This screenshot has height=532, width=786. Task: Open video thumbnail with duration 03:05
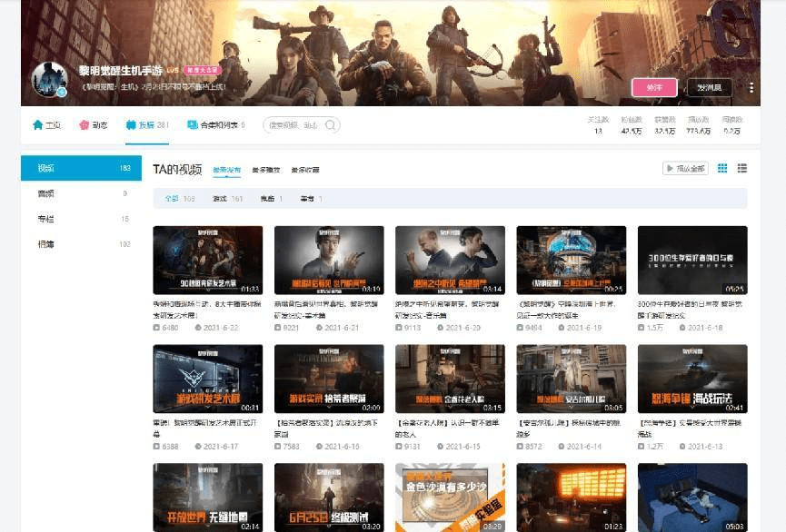[x=572, y=379]
